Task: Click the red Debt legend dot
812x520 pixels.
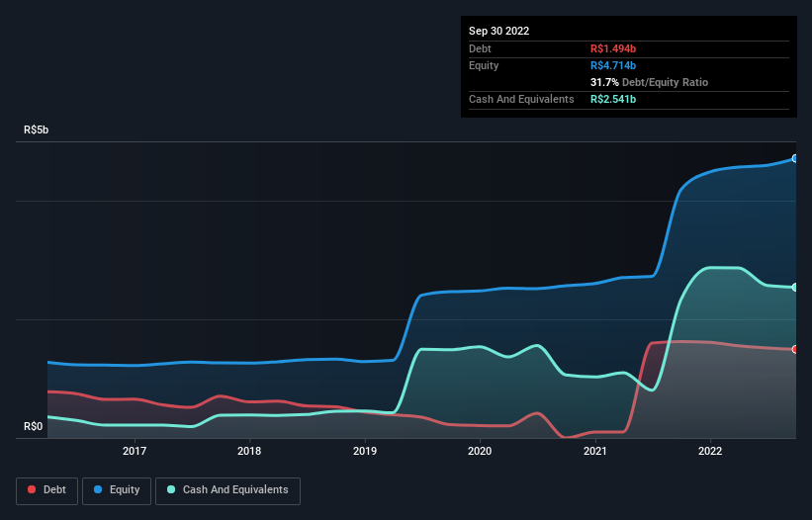Action: [32, 489]
